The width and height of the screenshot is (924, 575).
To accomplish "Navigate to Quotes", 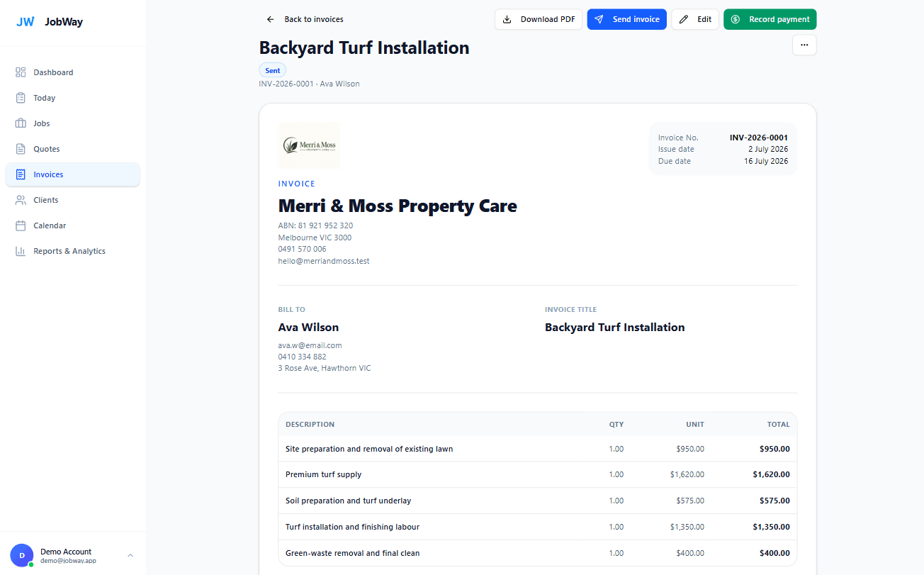I will 72,149.
